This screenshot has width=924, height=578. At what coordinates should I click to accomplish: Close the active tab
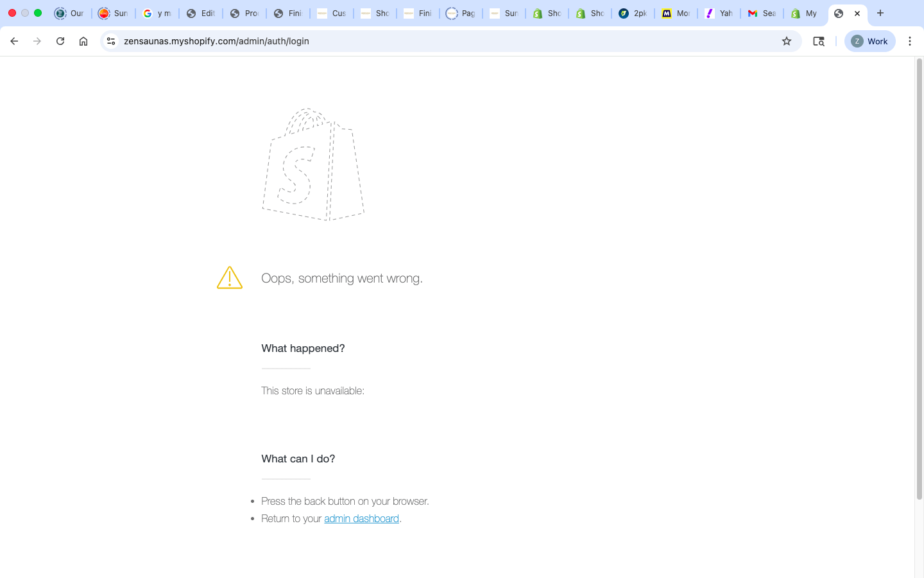click(x=857, y=13)
